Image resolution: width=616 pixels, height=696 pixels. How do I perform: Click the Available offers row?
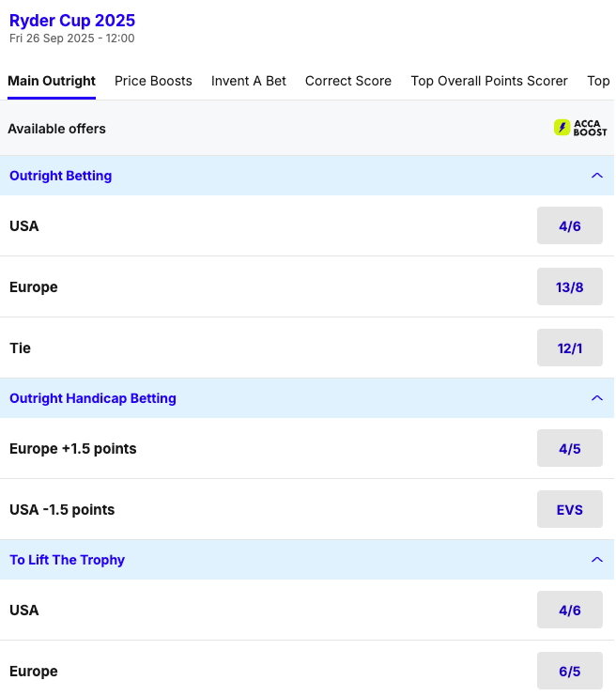point(56,129)
